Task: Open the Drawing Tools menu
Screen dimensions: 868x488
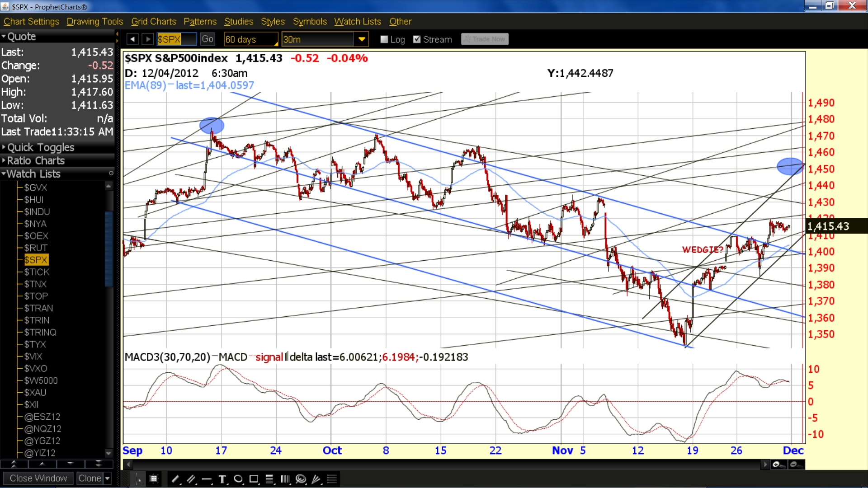Action: pos(95,21)
